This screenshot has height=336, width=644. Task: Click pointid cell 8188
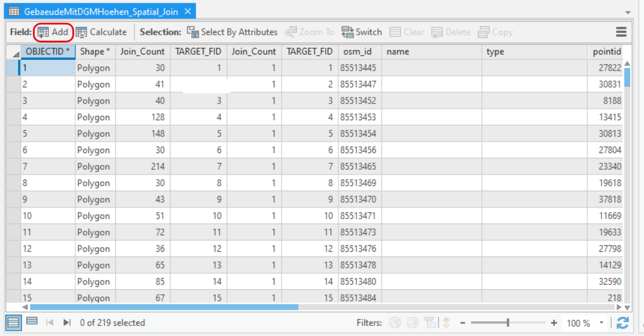click(x=605, y=100)
